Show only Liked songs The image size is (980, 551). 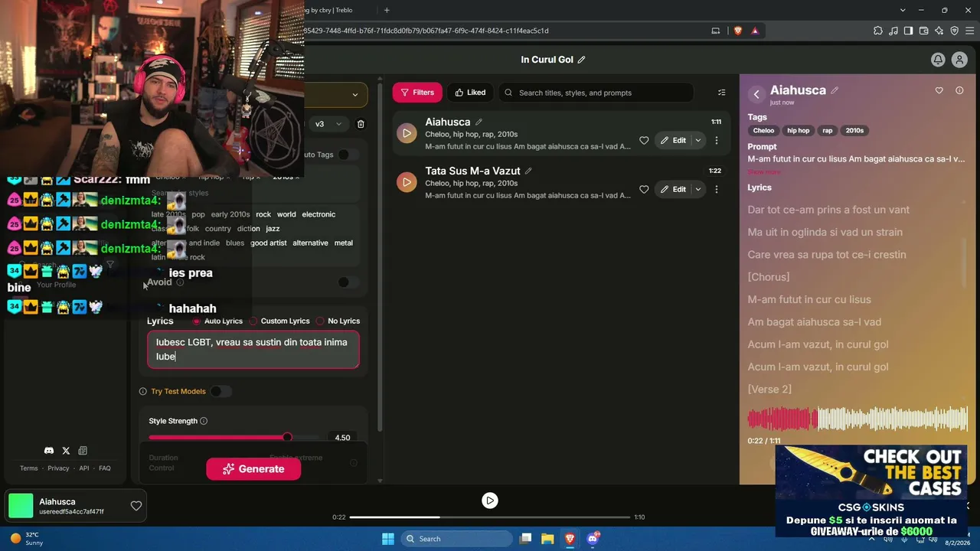(x=470, y=93)
